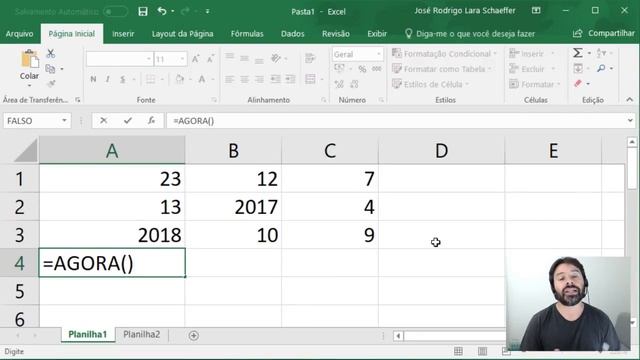The width and height of the screenshot is (640, 360).
Task: Open the Arquivo tab
Action: [20, 34]
